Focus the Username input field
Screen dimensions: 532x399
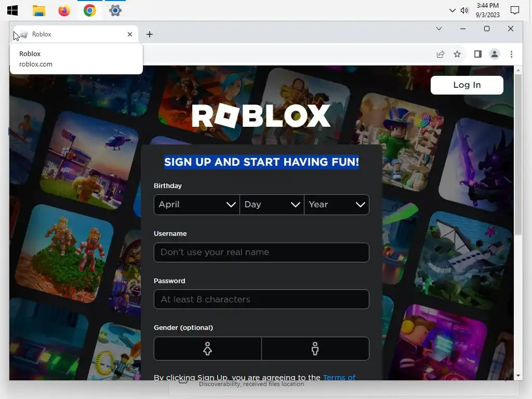click(261, 252)
